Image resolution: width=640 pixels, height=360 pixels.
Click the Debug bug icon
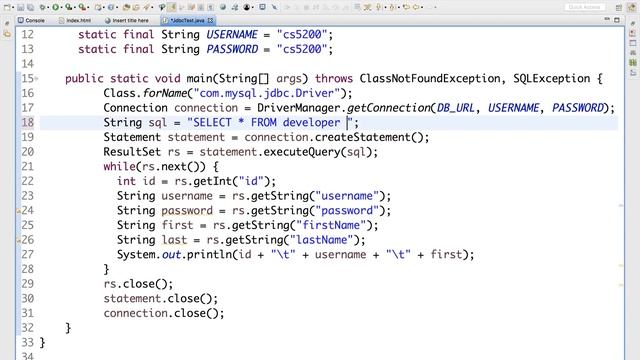tap(42, 7)
